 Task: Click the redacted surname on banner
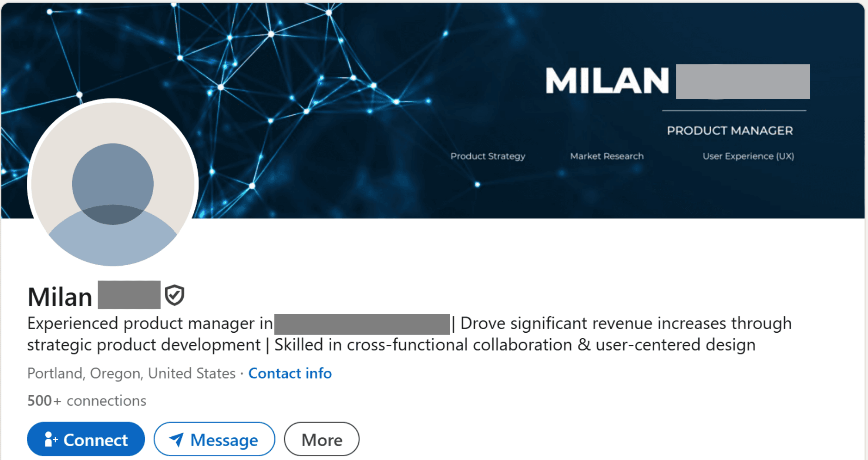[x=743, y=81]
